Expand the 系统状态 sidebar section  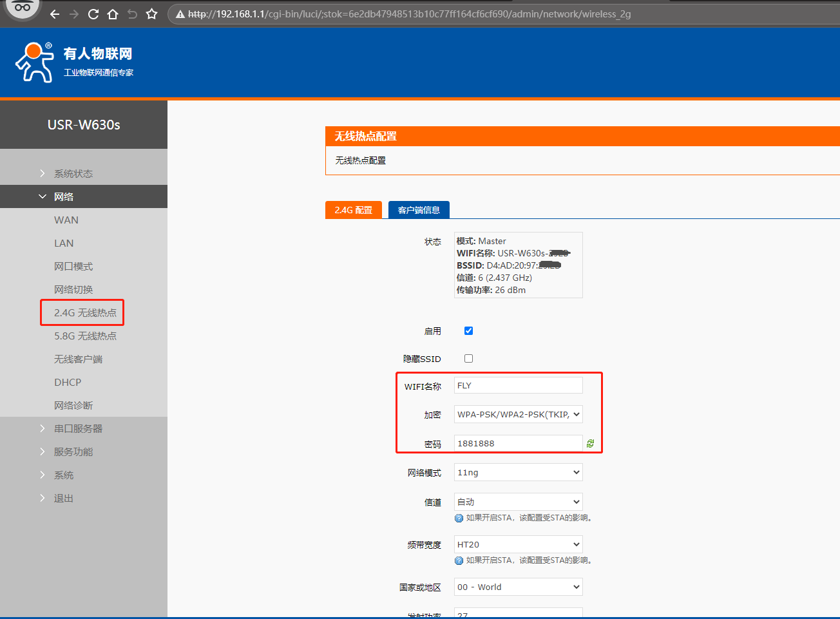(73, 173)
